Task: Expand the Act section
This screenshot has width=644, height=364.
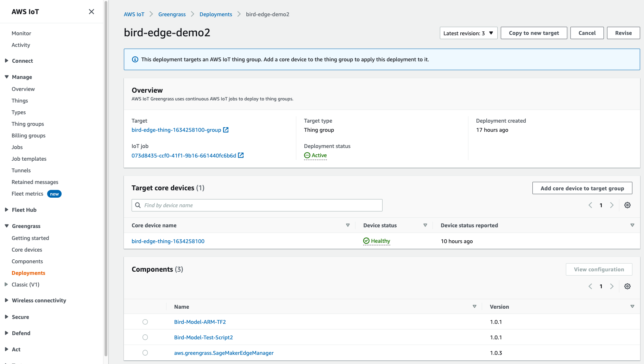Action: (6, 349)
